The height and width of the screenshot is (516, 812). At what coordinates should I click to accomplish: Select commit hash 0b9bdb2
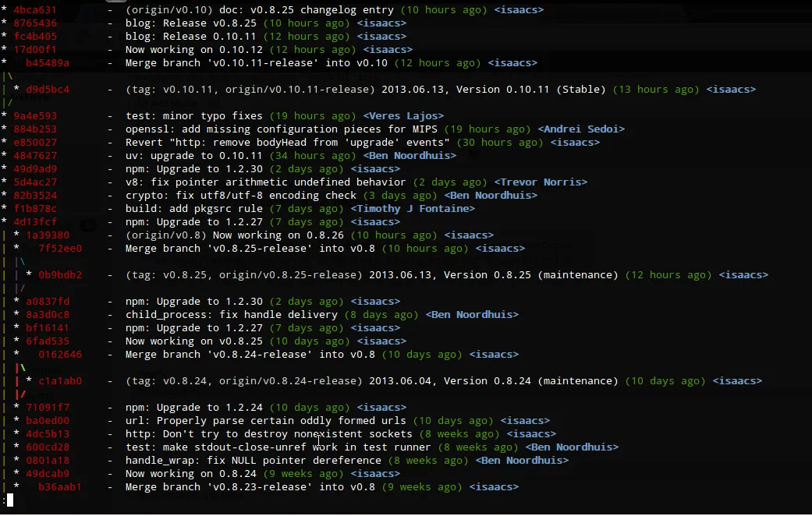[x=60, y=275]
